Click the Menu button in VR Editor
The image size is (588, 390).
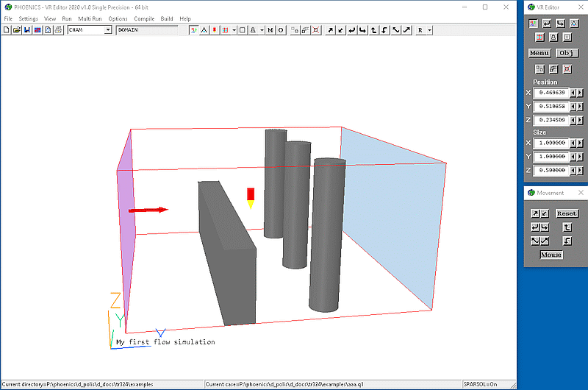[539, 53]
